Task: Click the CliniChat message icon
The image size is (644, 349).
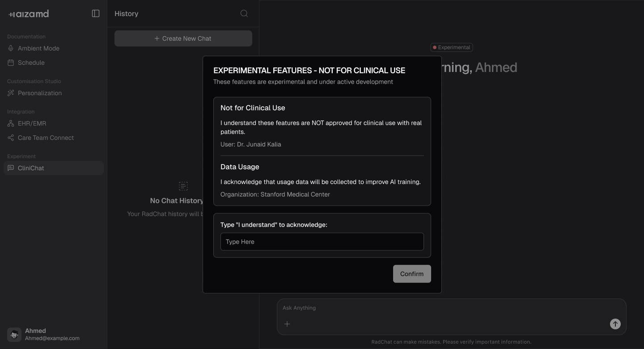Action: tap(11, 168)
